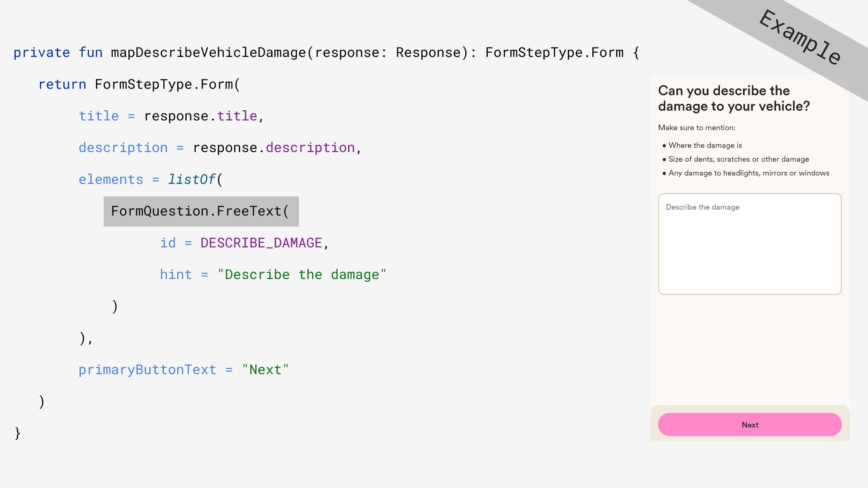
Task: Click the mapDescribeVehicleDamage function name
Action: [x=208, y=52]
